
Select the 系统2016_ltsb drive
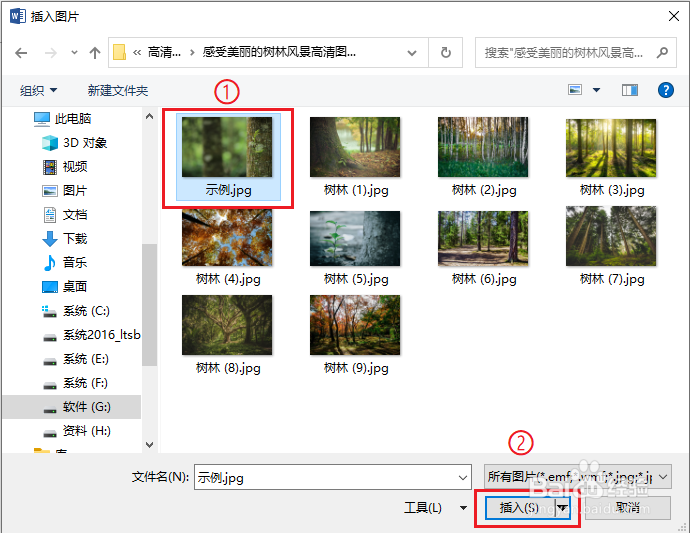92,335
